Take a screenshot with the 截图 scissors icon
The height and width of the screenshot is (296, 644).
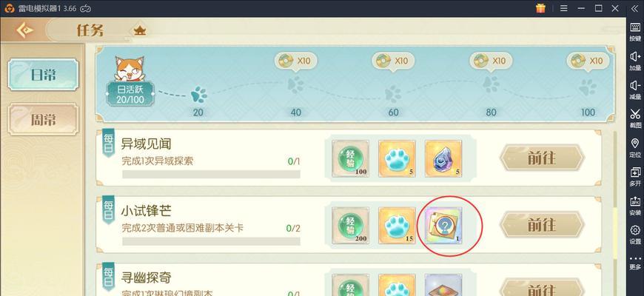pyautogui.click(x=635, y=118)
